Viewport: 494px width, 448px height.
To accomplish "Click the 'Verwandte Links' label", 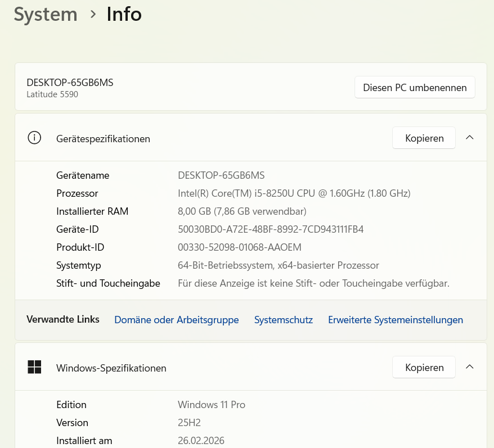I will pos(63,319).
